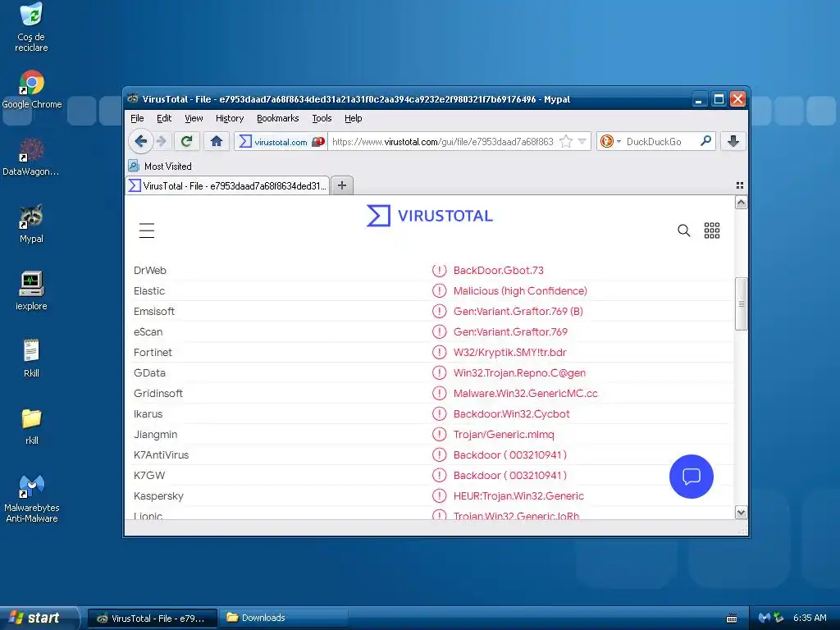Expand the URL history dropdown arrow
Screen dimensions: 840x630
pyautogui.click(x=582, y=141)
